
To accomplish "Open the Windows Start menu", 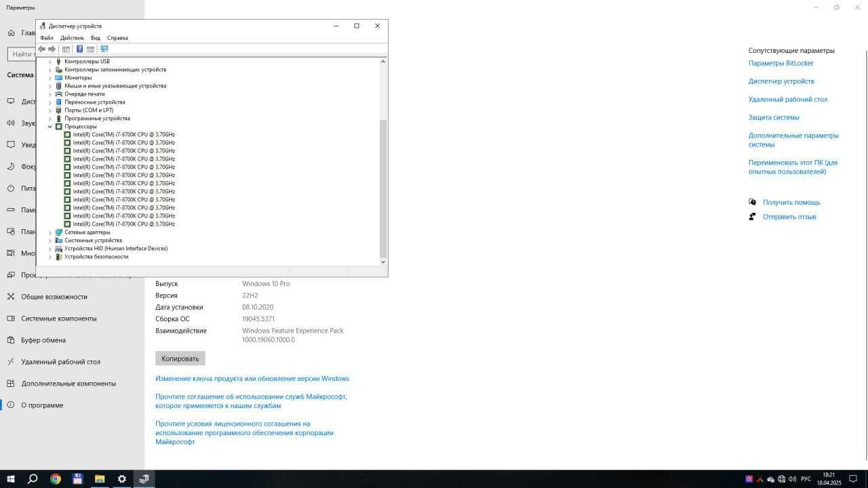I will point(11,479).
